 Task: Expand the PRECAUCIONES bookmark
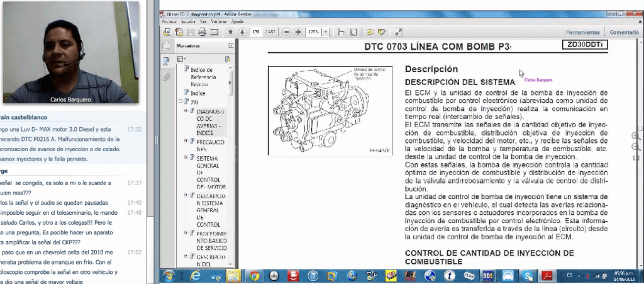pos(186,140)
